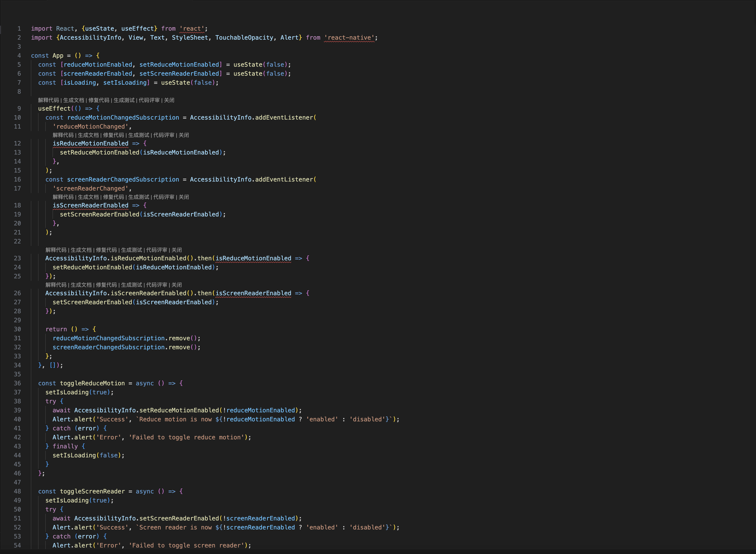Click the finally keyword on line 43
This screenshot has width=756, height=554.
point(65,446)
